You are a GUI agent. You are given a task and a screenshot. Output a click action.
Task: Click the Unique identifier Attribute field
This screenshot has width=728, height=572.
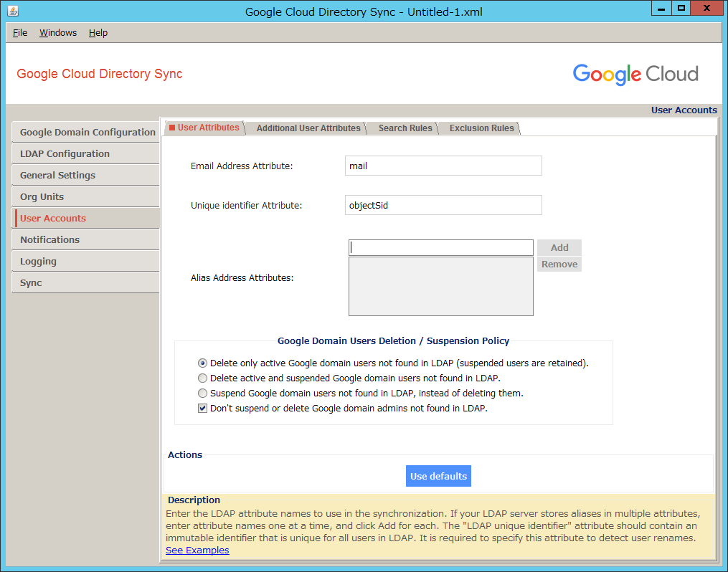pyautogui.click(x=443, y=205)
